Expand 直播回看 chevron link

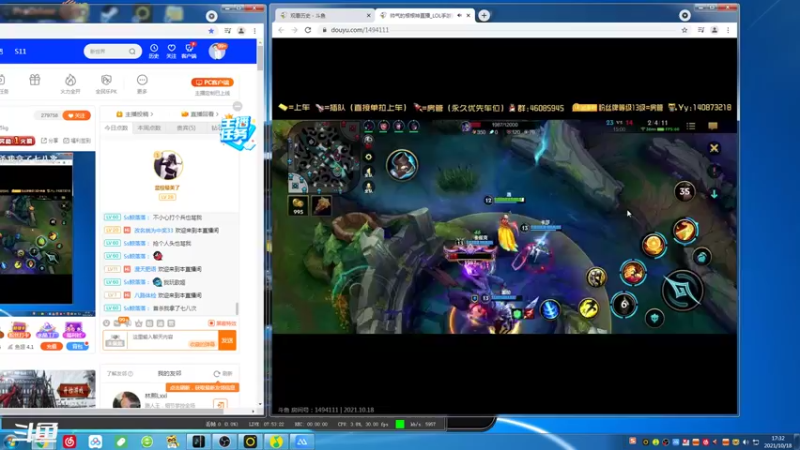point(200,114)
